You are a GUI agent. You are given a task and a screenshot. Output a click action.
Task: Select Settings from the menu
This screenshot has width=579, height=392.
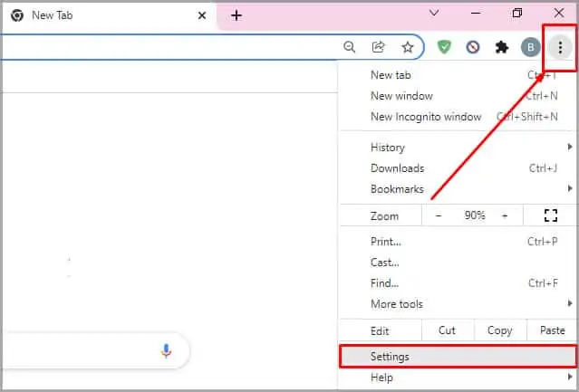tap(458, 357)
